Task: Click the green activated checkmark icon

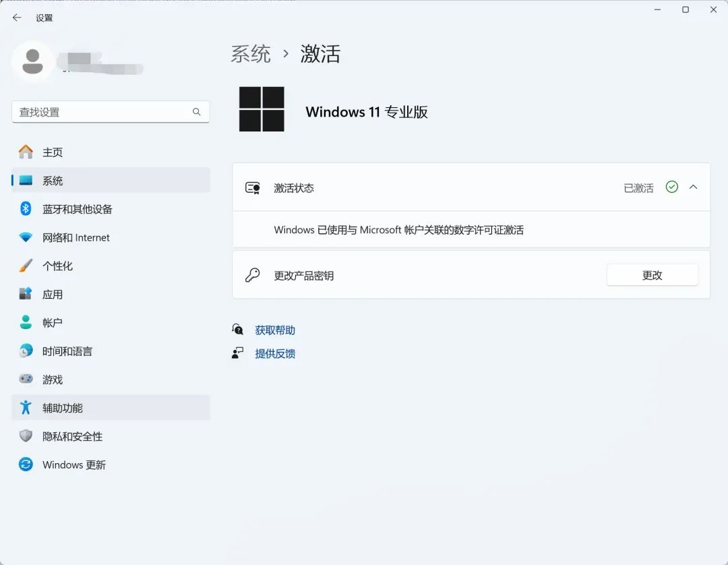Action: [x=672, y=187]
